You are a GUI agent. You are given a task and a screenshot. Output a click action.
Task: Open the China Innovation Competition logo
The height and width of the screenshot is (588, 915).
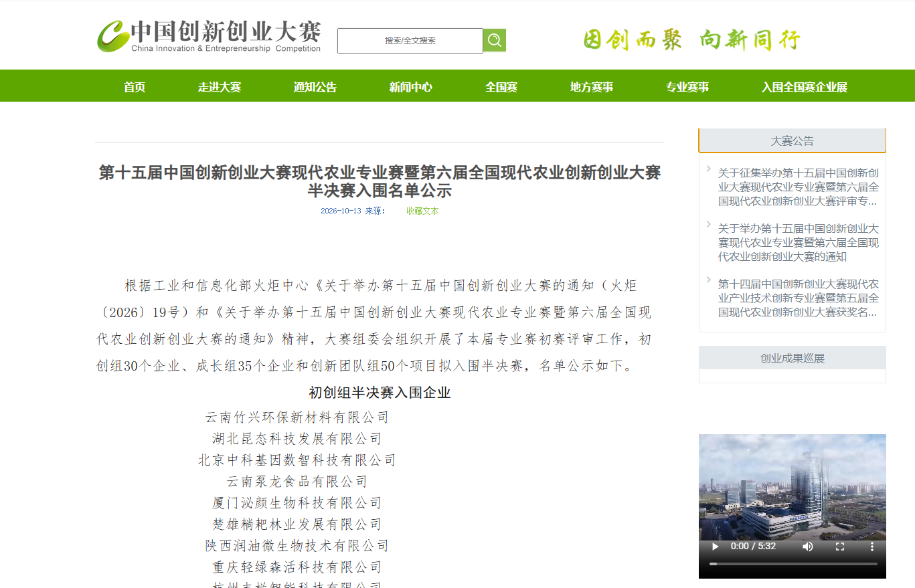click(209, 35)
